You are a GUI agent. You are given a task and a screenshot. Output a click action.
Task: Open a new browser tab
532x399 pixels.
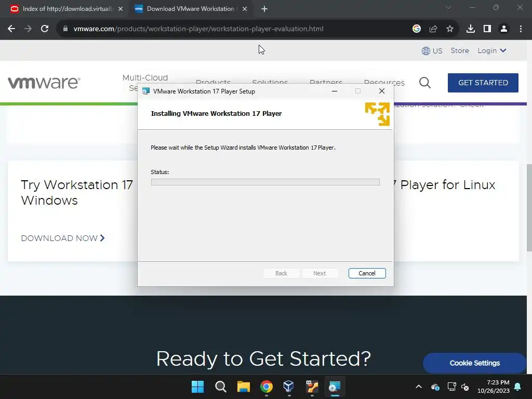tap(264, 9)
